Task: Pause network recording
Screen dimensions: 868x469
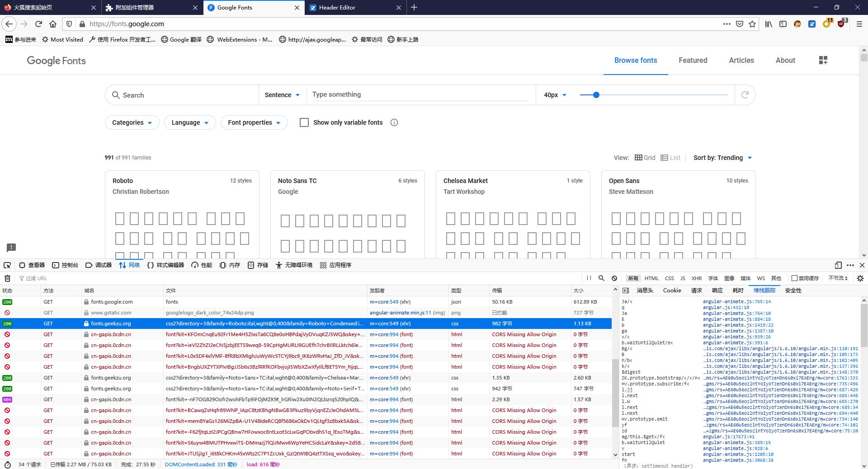Action: (x=589, y=278)
